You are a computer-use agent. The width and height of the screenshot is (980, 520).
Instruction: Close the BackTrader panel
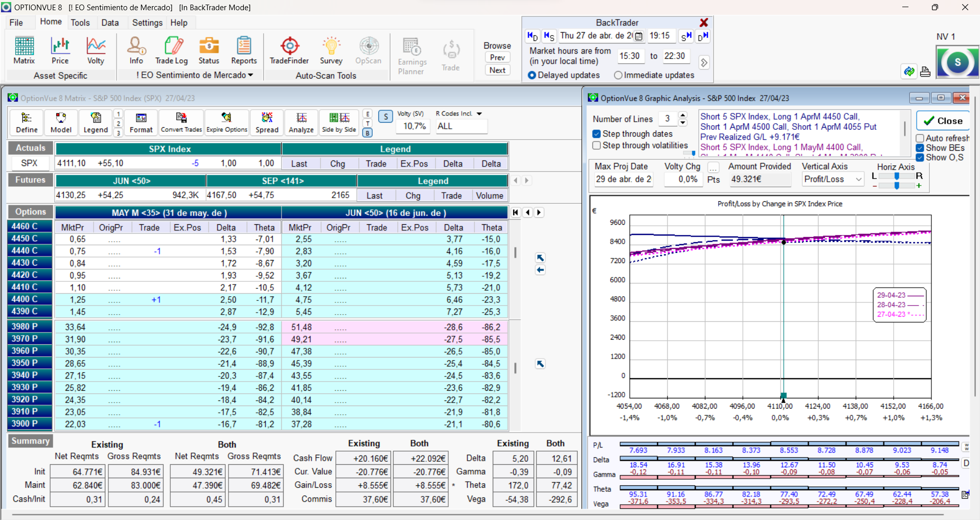pyautogui.click(x=704, y=22)
